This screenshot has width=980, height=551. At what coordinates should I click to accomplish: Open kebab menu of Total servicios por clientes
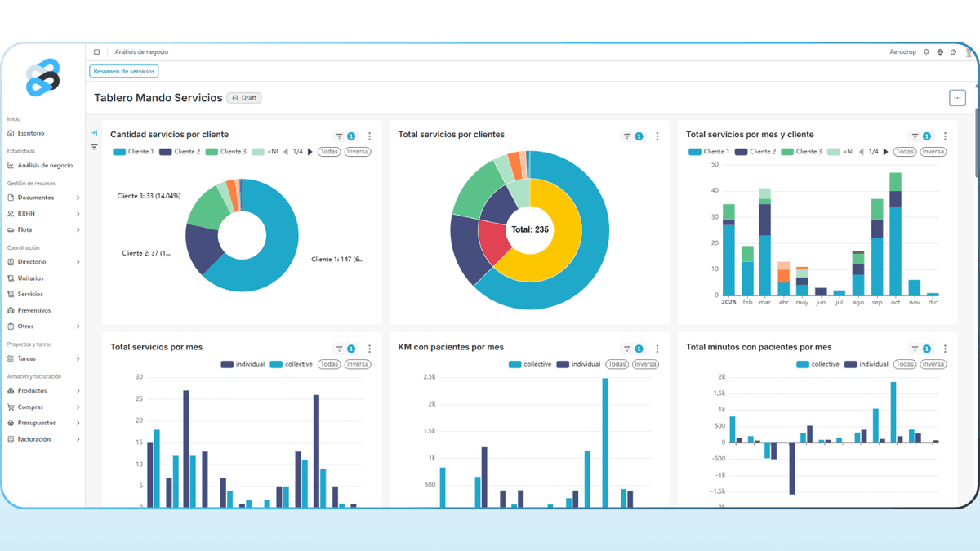coord(657,136)
